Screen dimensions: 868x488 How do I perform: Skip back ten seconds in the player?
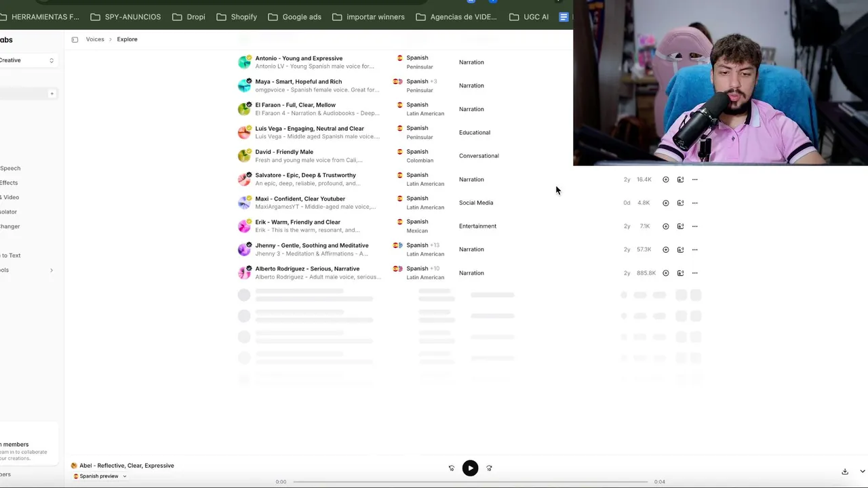coord(452,468)
